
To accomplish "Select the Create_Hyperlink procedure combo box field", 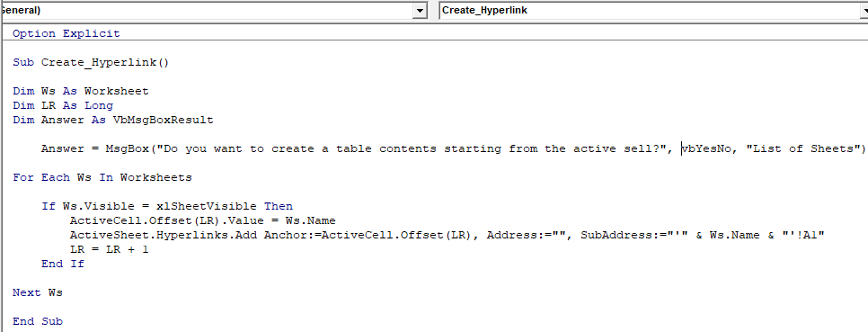I will [650, 11].
